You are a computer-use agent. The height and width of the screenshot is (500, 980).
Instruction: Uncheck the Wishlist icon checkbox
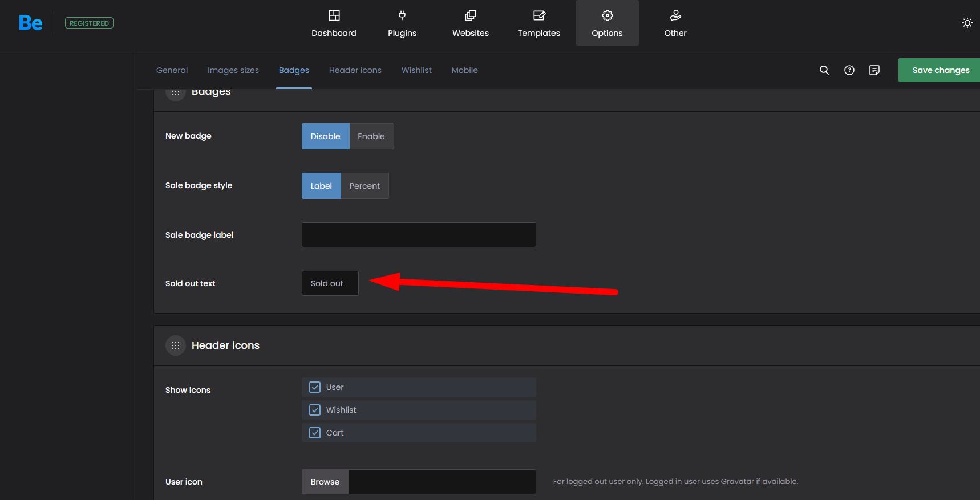[x=315, y=410]
